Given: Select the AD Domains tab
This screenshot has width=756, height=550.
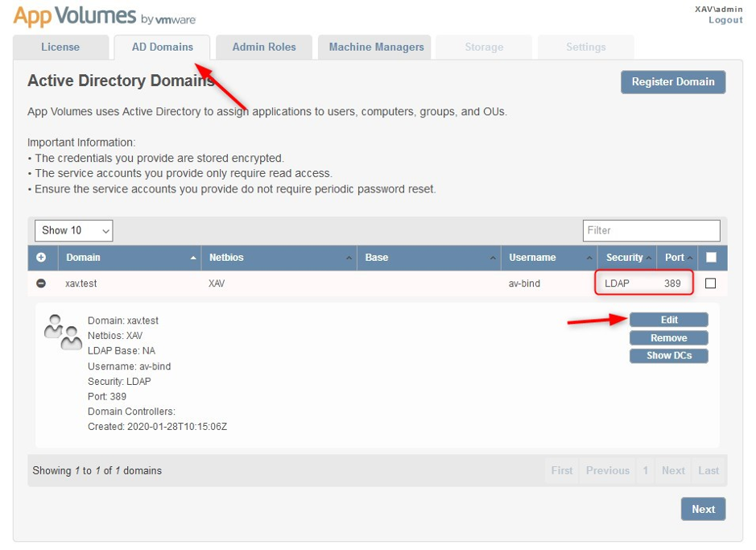Looking at the screenshot, I should pos(162,48).
